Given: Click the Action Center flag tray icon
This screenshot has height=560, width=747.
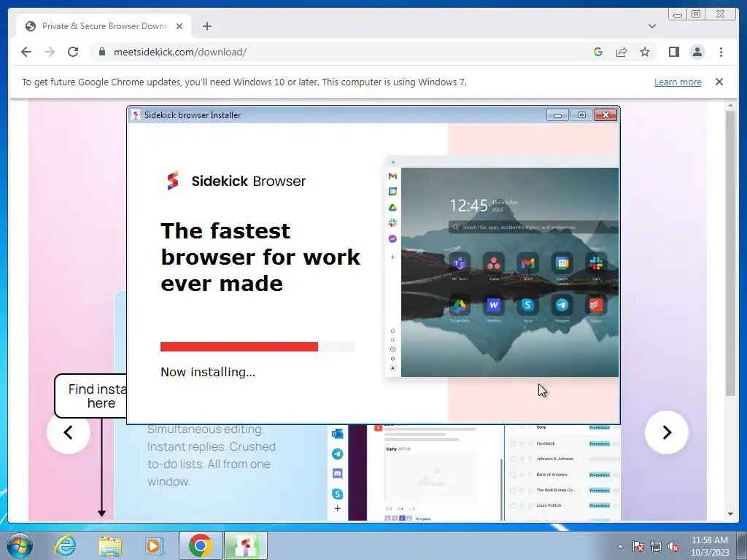Looking at the screenshot, I should tap(638, 546).
